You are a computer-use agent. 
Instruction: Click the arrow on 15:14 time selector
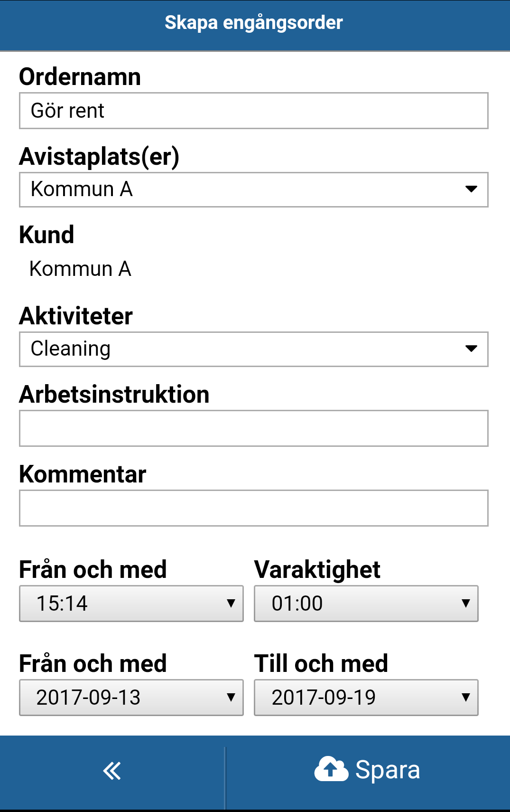point(231,604)
